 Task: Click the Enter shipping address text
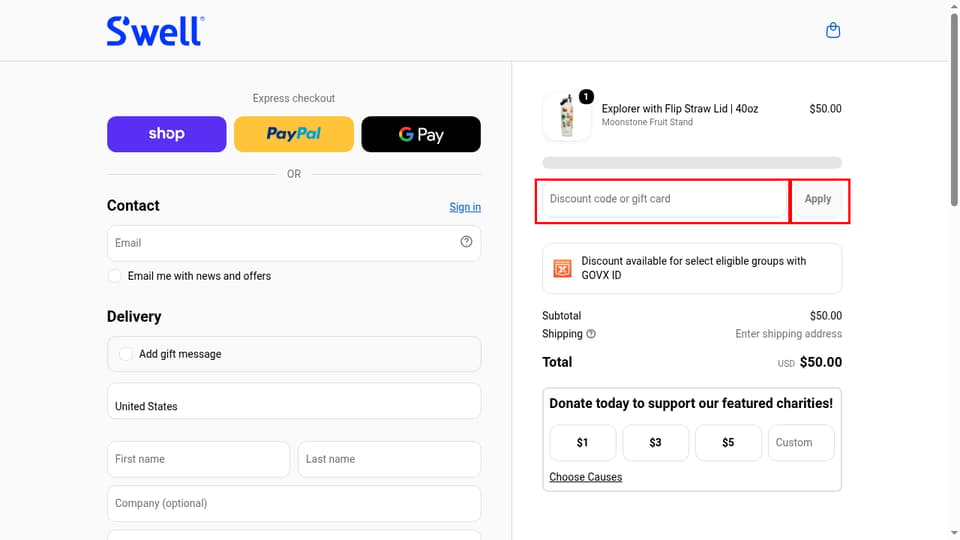(x=788, y=334)
